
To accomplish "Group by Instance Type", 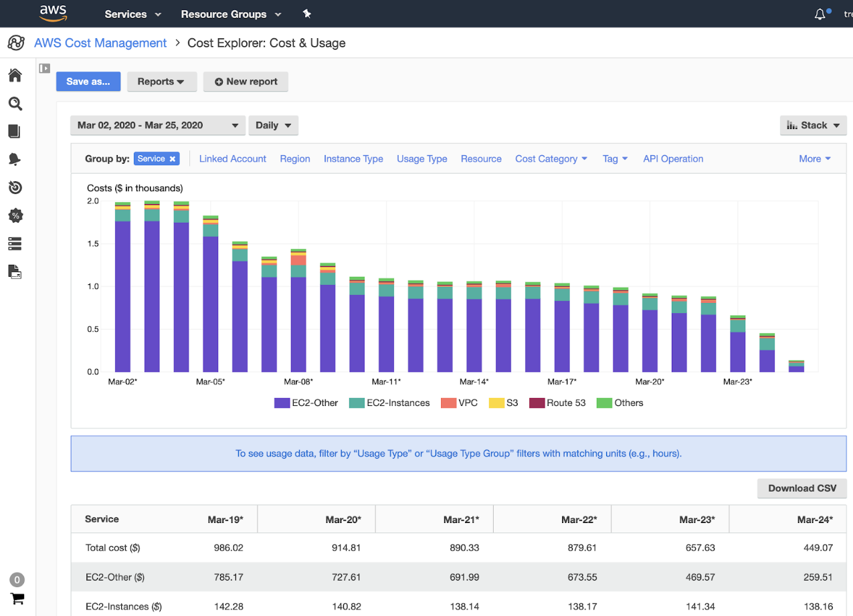I will pyautogui.click(x=353, y=159).
